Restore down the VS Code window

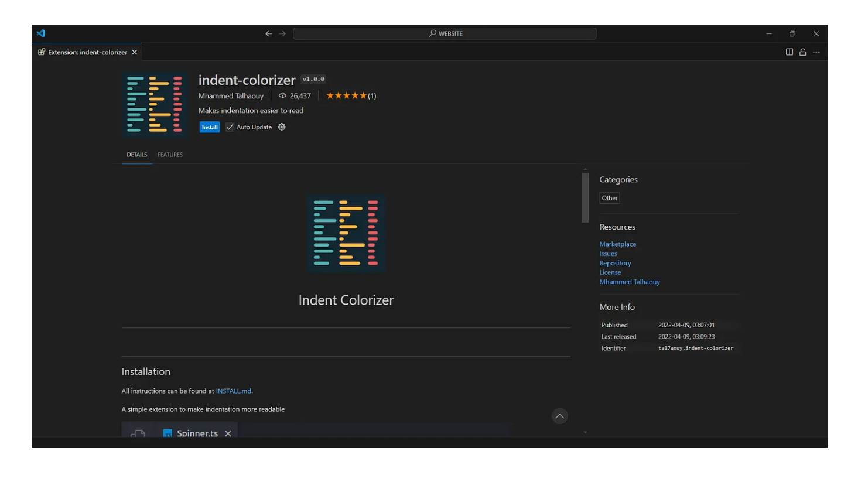click(792, 34)
